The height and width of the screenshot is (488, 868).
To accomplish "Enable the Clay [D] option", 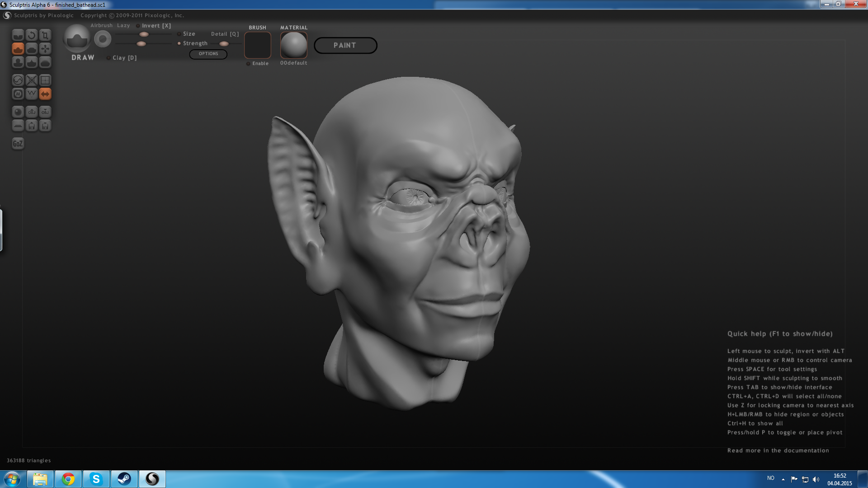I will pos(108,58).
